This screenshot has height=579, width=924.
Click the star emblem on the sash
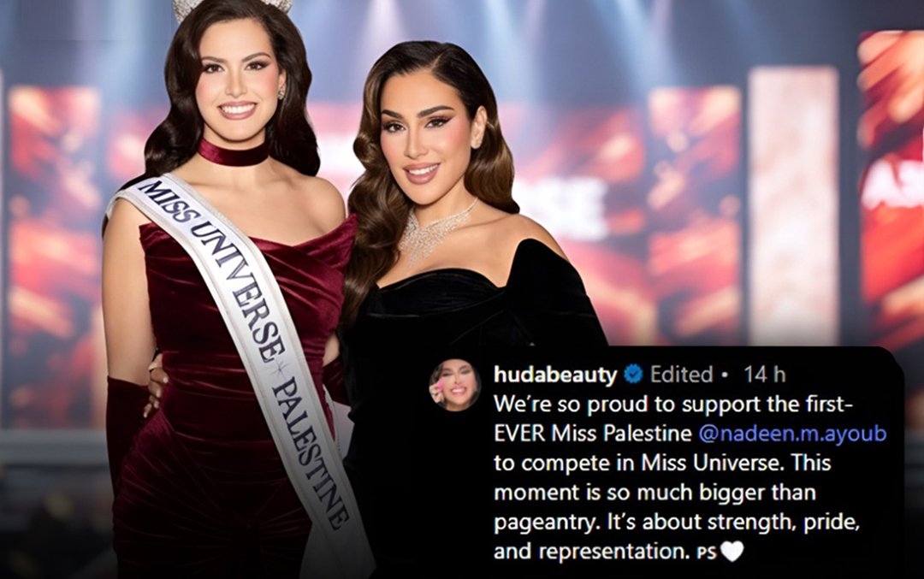pyautogui.click(x=279, y=369)
